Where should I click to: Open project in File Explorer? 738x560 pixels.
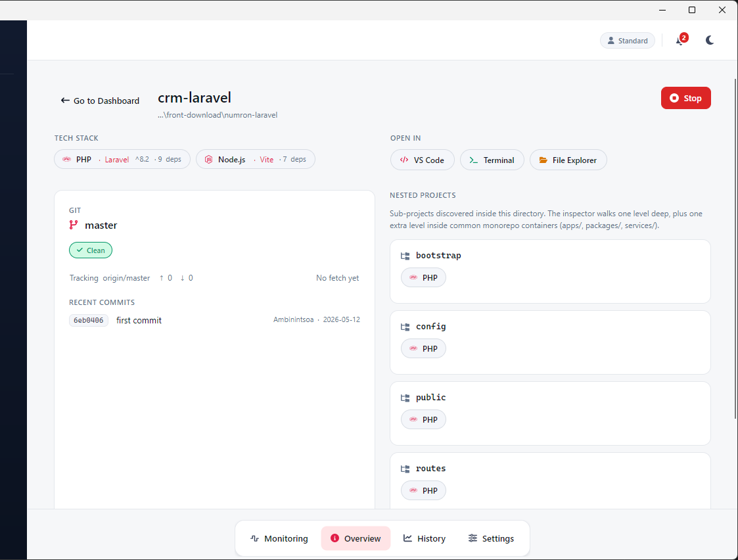pos(568,160)
